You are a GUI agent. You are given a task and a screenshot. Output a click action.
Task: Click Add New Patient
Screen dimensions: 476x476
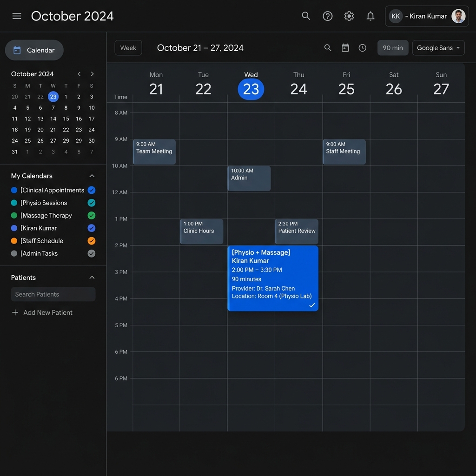pyautogui.click(x=42, y=312)
